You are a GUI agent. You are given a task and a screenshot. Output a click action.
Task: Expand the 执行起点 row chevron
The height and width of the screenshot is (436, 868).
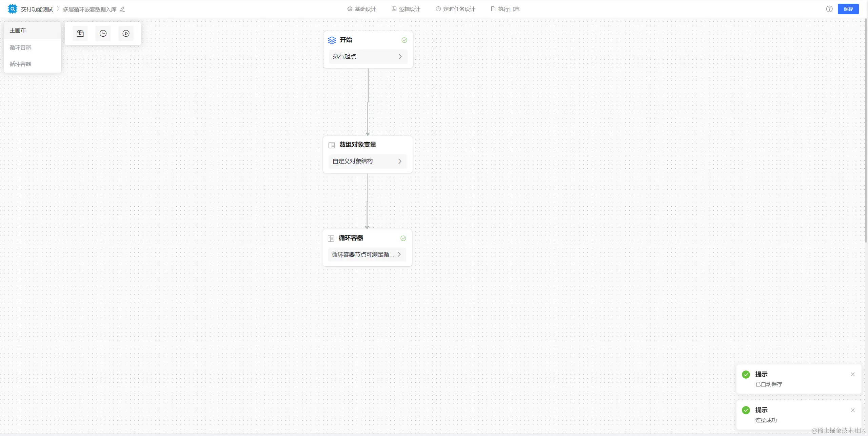tap(400, 57)
